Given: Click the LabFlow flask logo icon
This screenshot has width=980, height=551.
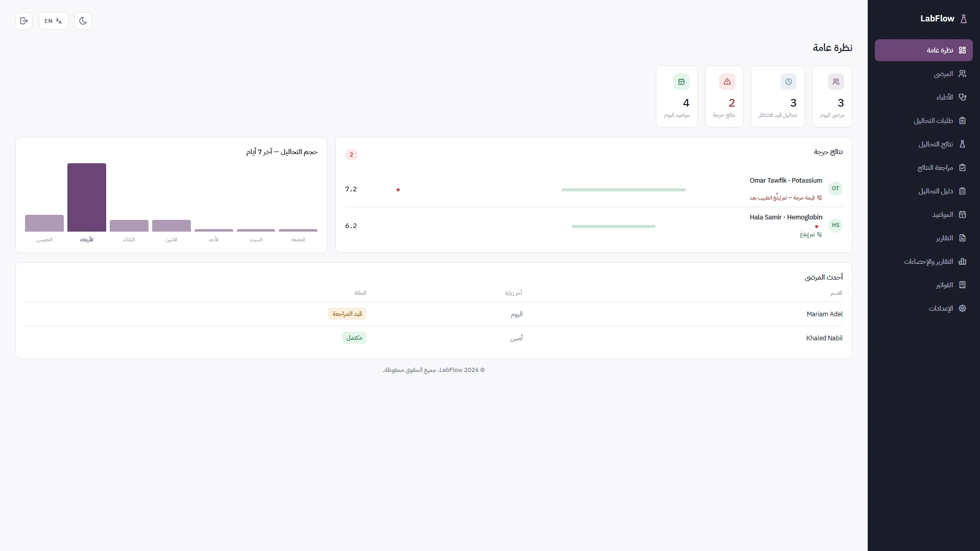Looking at the screenshot, I should (x=964, y=19).
